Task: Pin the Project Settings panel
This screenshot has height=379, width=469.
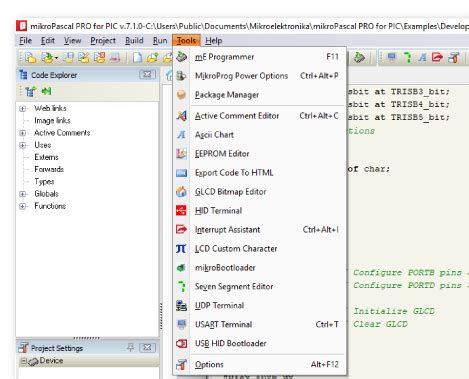Action: (131, 348)
